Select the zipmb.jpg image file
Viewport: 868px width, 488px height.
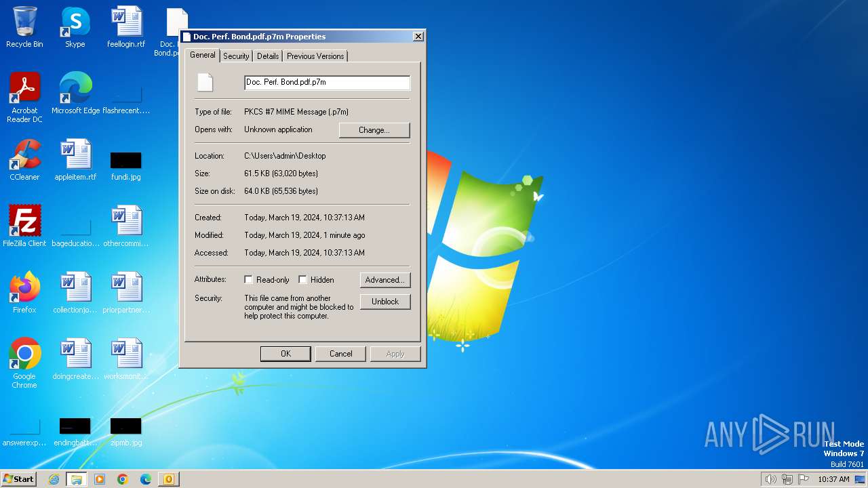[126, 432]
